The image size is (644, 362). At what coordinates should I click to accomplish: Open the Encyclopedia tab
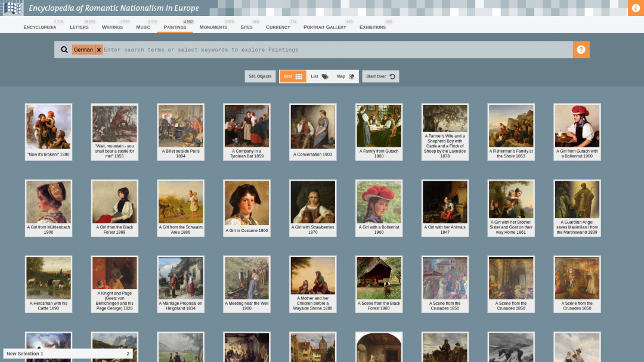40,27
